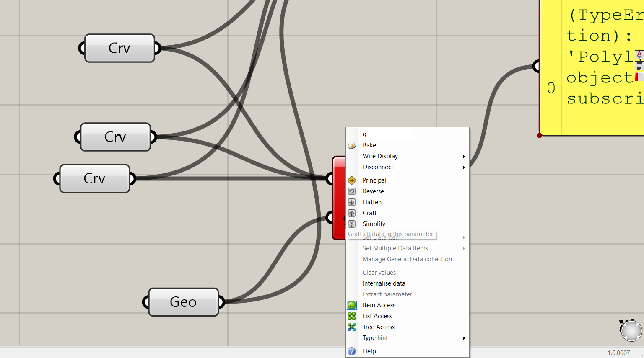The width and height of the screenshot is (644, 358).
Task: Click the Reverse icon in the menu
Action: coord(352,191)
